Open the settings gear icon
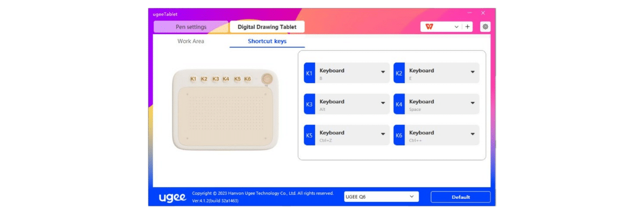The image size is (644, 213). click(485, 26)
